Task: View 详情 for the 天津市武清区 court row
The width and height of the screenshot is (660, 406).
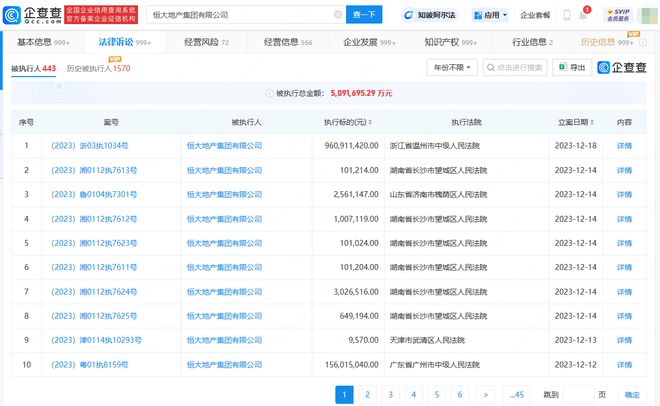Action: [624, 340]
